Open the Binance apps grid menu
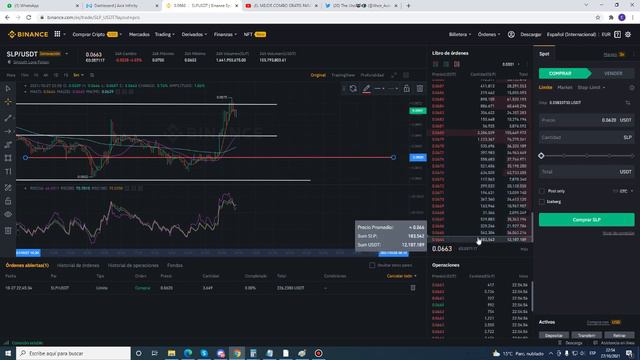640x360 pixels. (x=58, y=34)
